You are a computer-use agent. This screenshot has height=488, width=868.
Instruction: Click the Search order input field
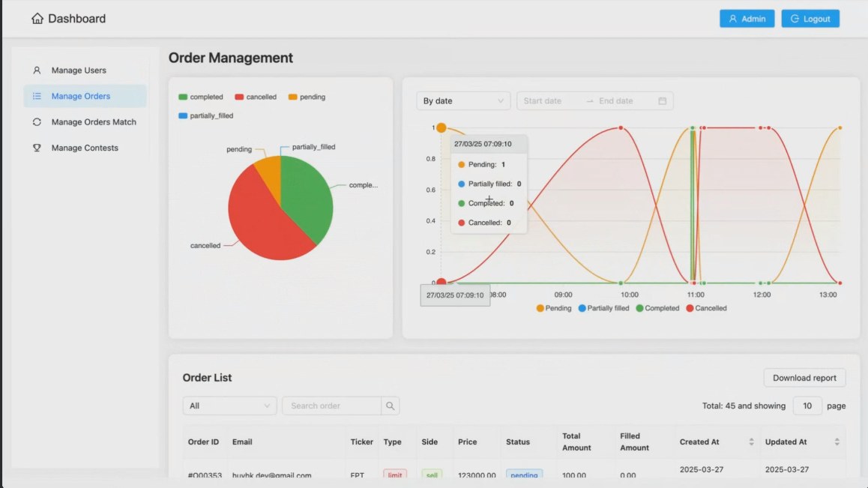(331, 406)
